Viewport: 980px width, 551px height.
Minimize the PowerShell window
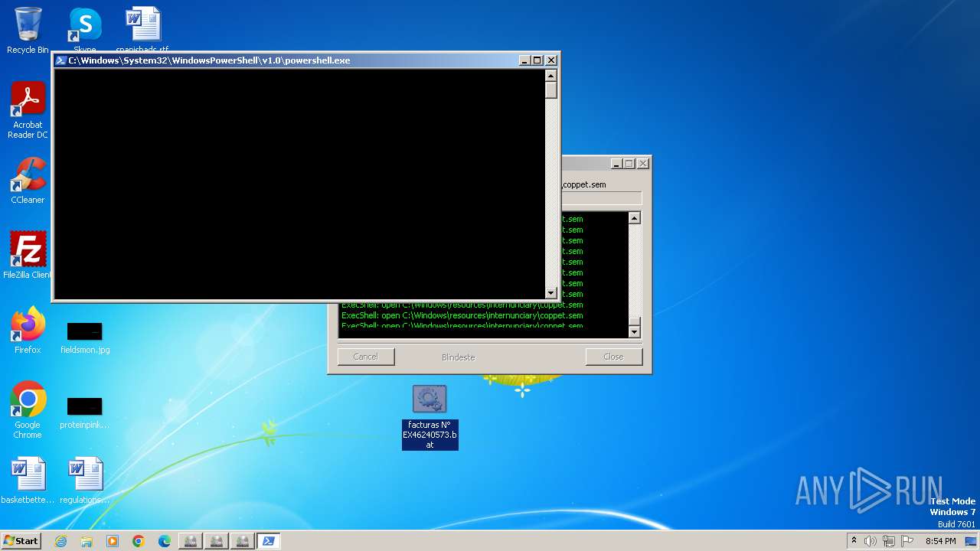click(x=524, y=60)
